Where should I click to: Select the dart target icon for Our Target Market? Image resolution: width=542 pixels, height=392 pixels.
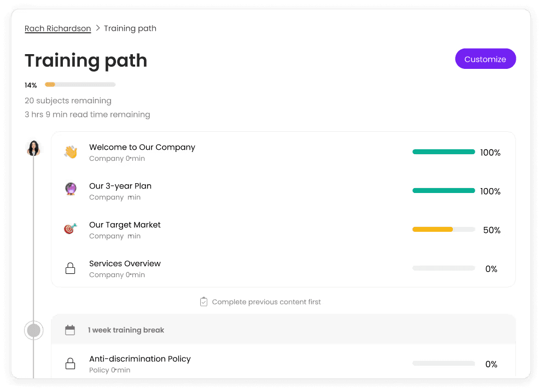(x=70, y=229)
